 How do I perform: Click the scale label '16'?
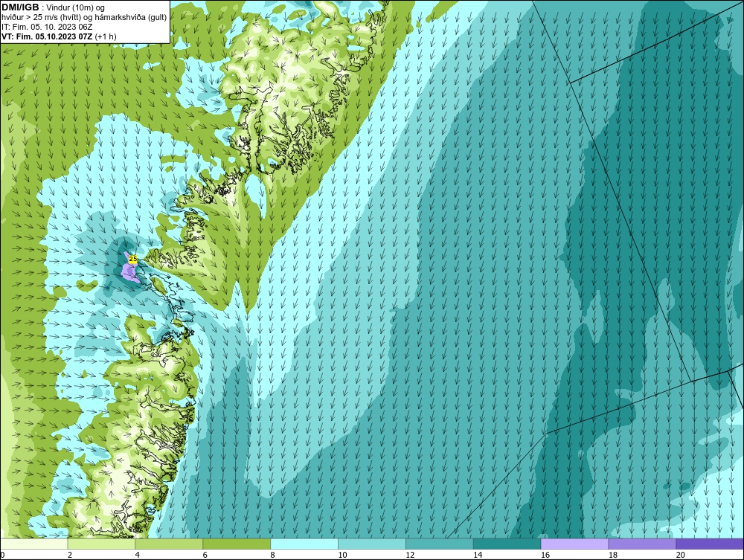(x=545, y=555)
